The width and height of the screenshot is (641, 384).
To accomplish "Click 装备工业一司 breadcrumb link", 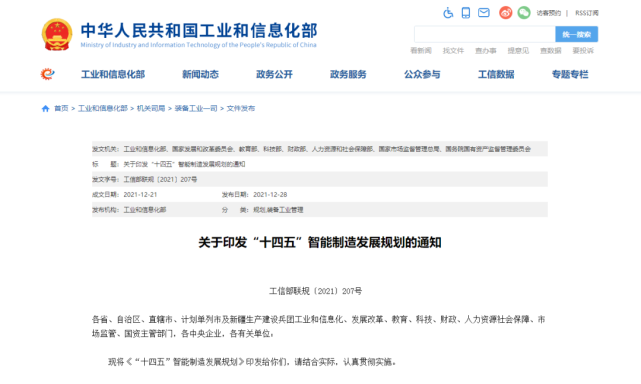I will tap(196, 108).
